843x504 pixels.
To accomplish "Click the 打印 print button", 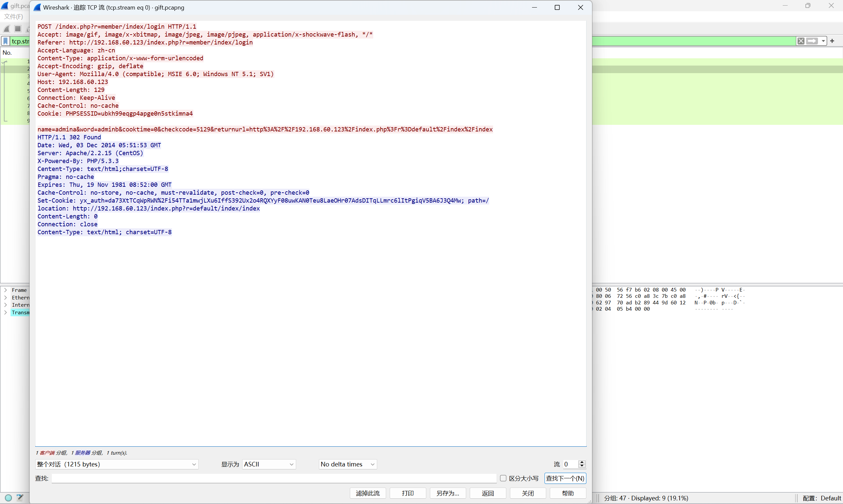I will (x=407, y=493).
